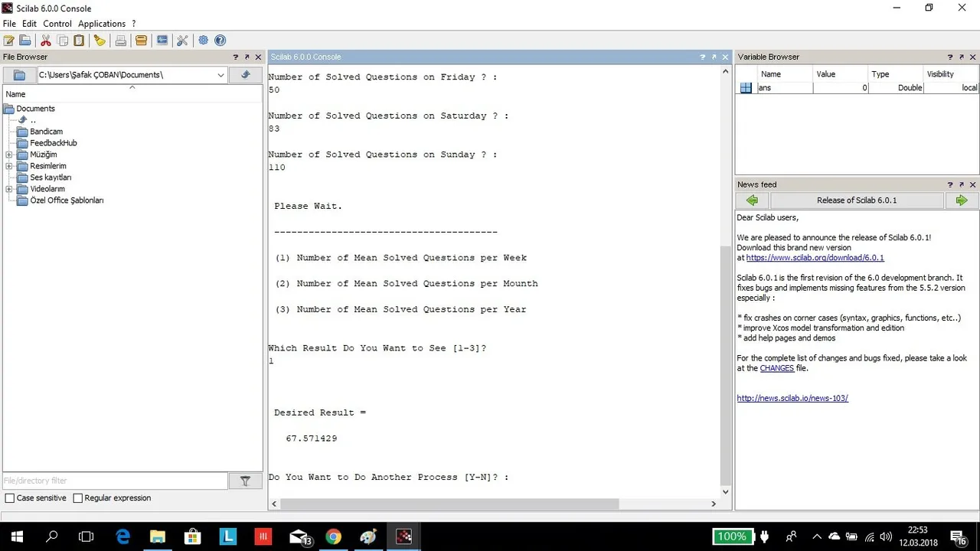Open the Applications menu
Viewport: 980px width, 551px height.
tap(102, 24)
